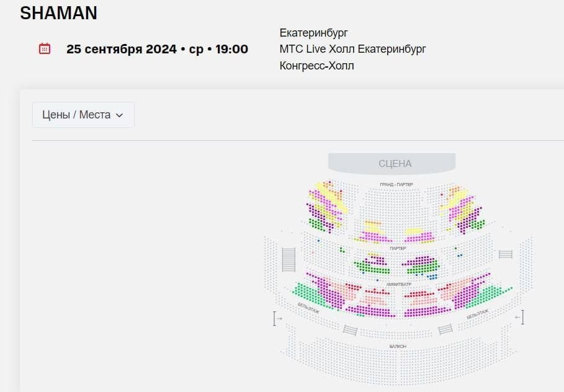Image resolution: width=564 pixels, height=392 pixels.
Task: Click the 25 сентября 2024 date text
Action: [x=122, y=49]
